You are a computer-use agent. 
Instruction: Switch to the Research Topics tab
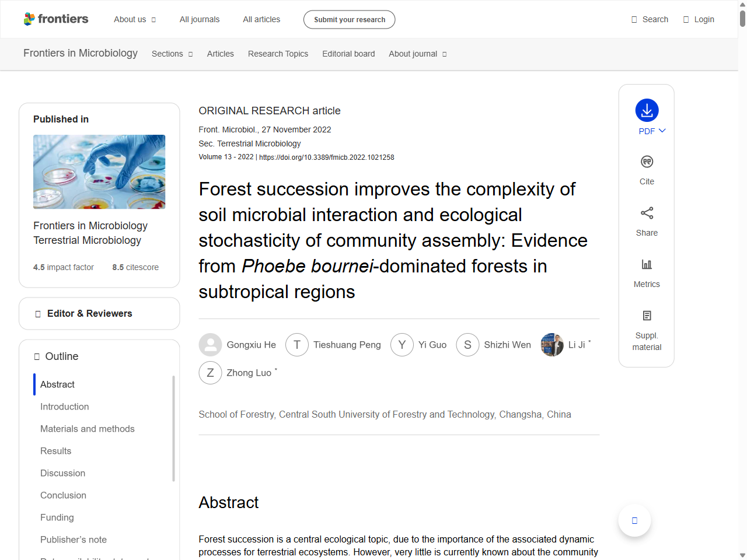278,54
